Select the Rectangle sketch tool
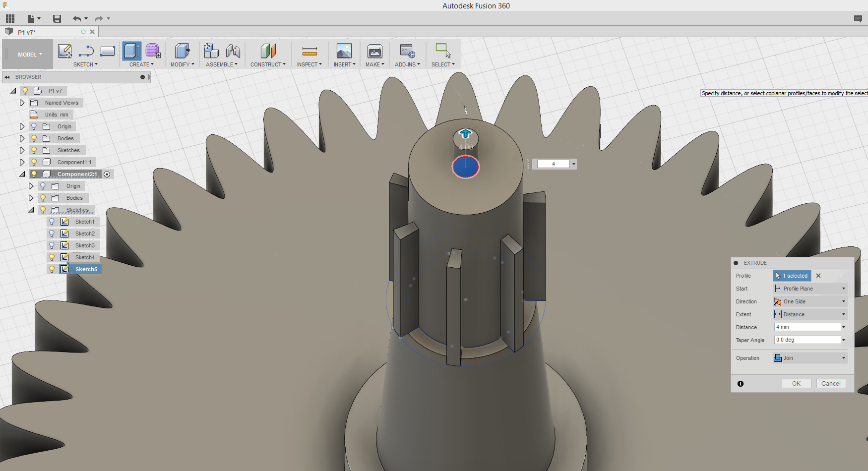Image resolution: width=868 pixels, height=471 pixels. (108, 51)
